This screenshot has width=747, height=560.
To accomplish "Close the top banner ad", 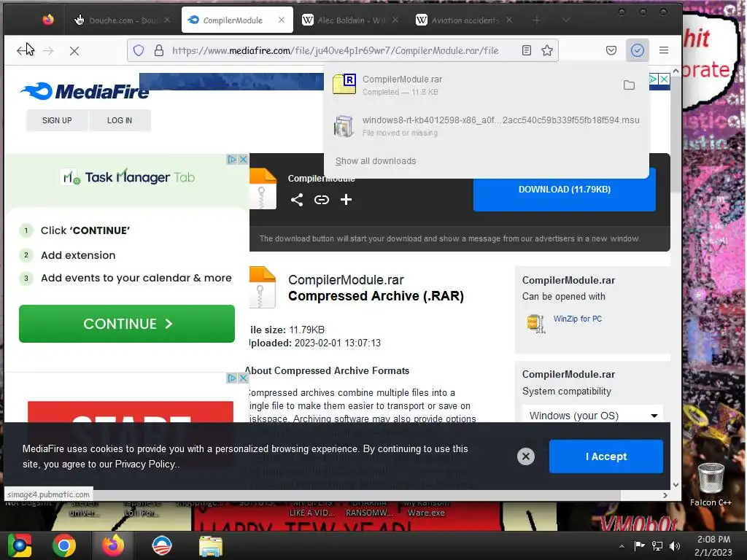I will pyautogui.click(x=664, y=79).
